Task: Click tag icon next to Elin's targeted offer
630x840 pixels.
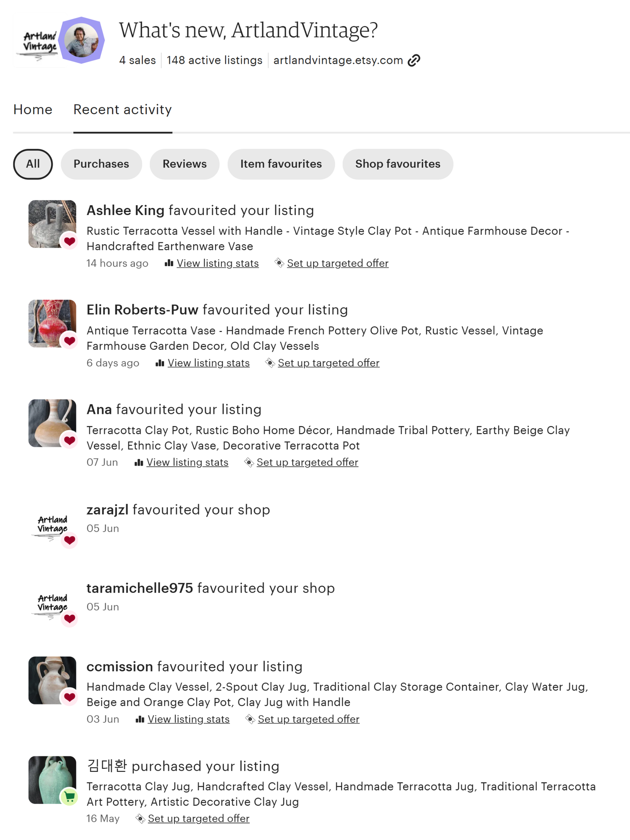Action: pyautogui.click(x=270, y=363)
